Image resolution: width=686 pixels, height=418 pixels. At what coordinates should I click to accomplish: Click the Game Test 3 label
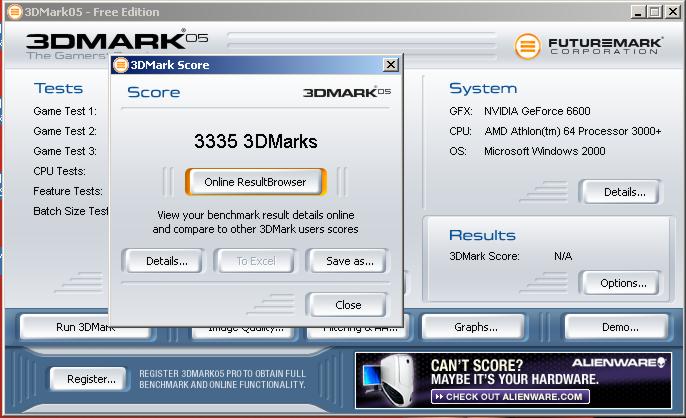coord(65,151)
